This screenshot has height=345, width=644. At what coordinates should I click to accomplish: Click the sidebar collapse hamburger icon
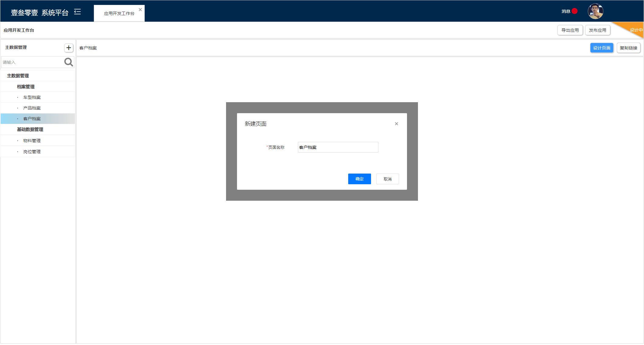point(77,12)
